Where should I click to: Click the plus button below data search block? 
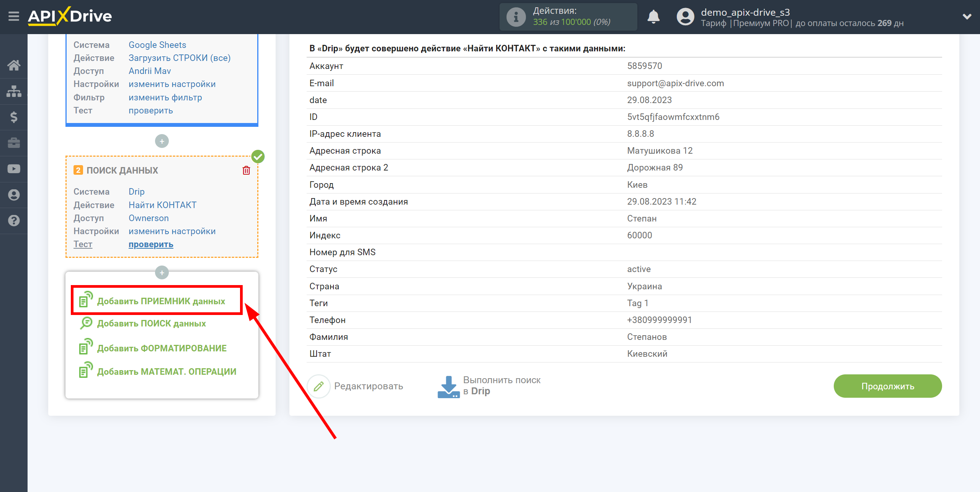click(162, 272)
